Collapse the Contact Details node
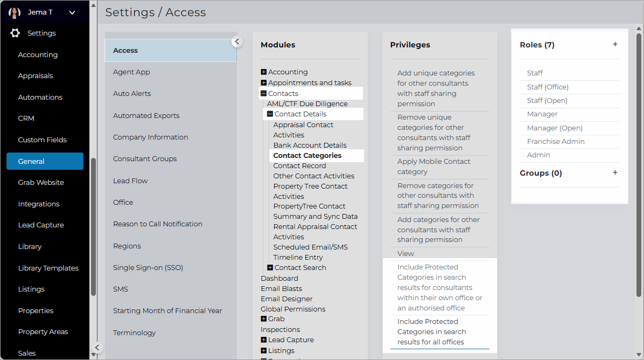 270,114
